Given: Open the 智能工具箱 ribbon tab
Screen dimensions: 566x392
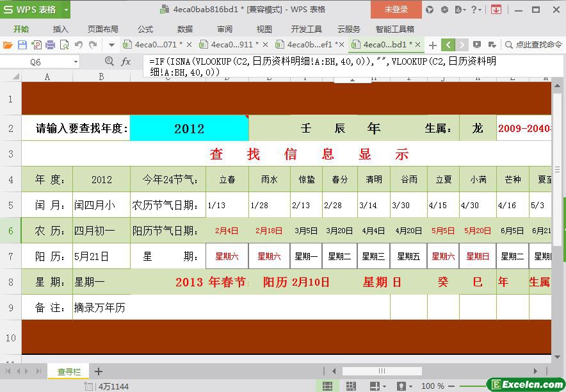Looking at the screenshot, I should 394,29.
